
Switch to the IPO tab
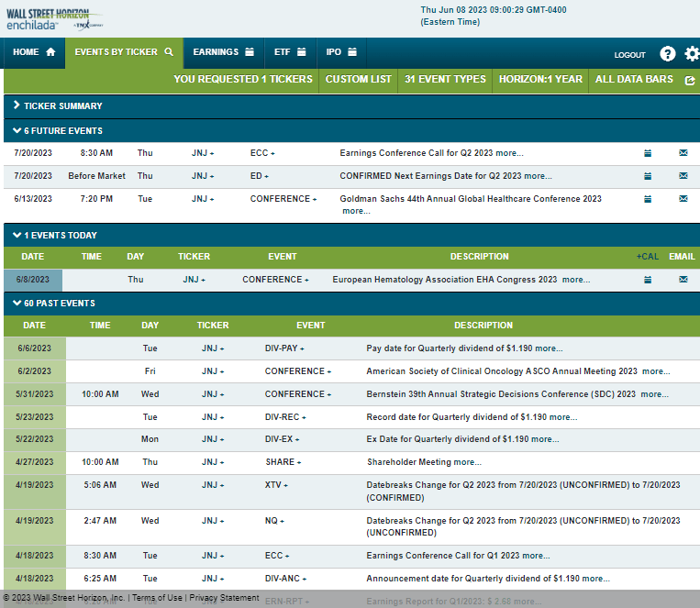point(341,52)
